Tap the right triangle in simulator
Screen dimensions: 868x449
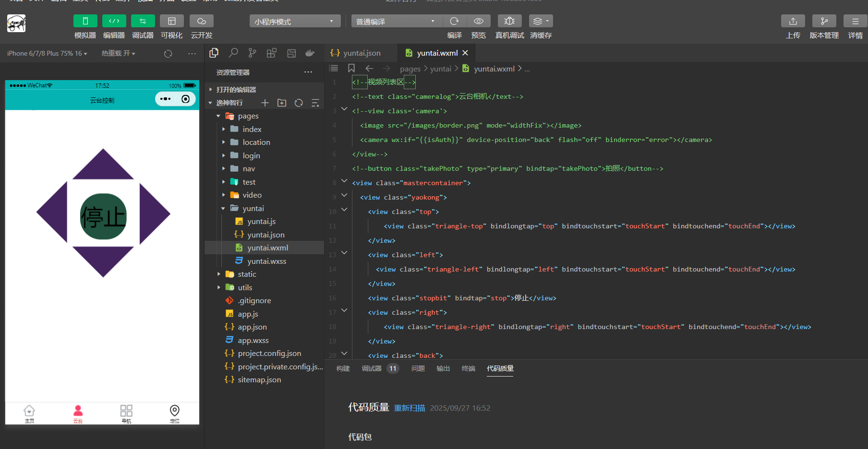[x=154, y=213]
